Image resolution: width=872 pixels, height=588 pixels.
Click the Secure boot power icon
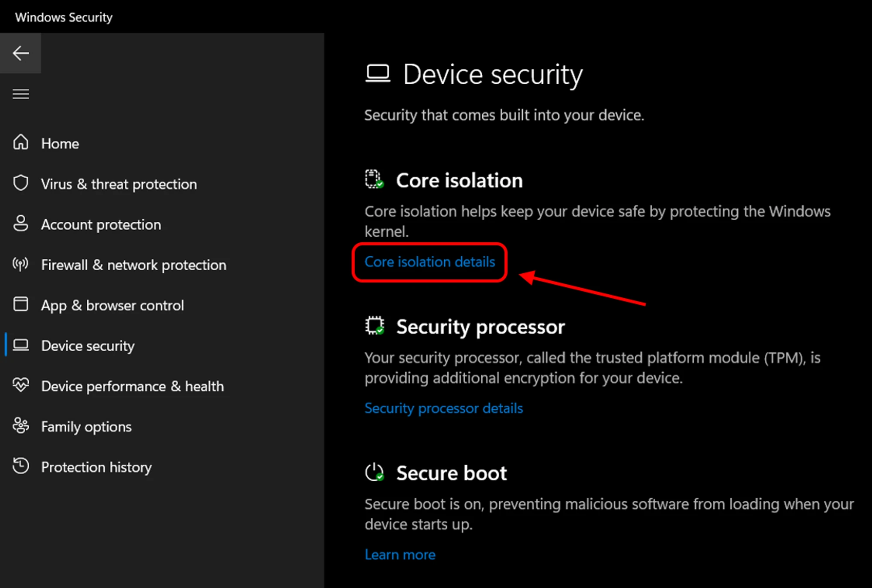(x=375, y=472)
